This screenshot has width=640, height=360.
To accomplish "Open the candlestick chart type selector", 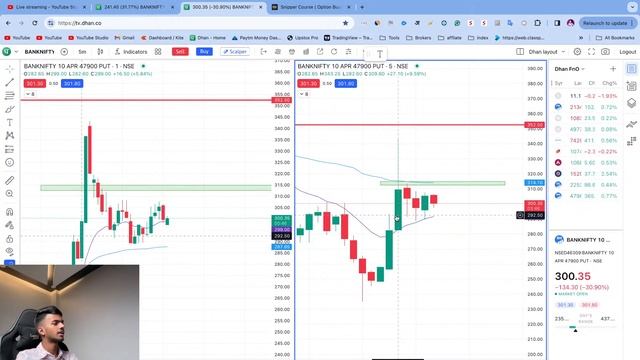I will [100, 52].
